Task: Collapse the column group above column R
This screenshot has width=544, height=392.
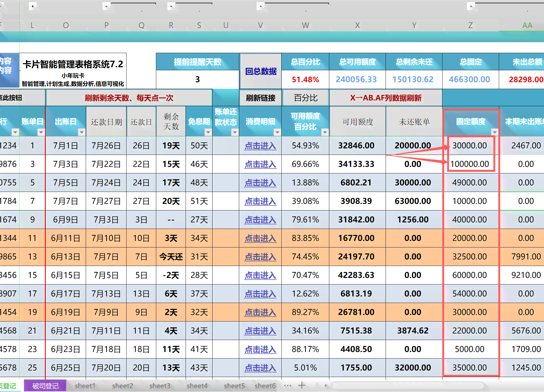Action: (x=171, y=6)
